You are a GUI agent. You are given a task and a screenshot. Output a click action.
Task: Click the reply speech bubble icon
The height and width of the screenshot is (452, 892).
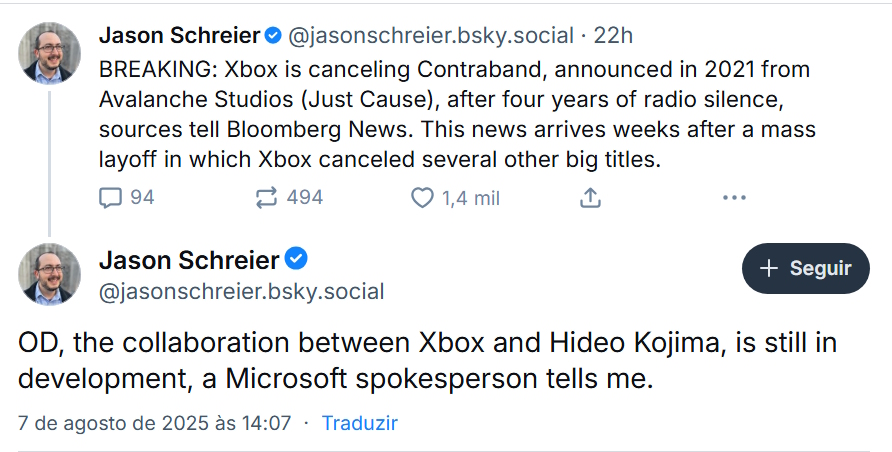(110, 198)
